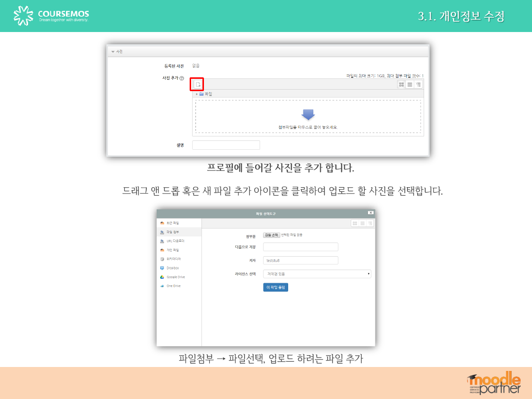Open Google Drive repository in picker
The image size is (532, 399).
click(175, 277)
